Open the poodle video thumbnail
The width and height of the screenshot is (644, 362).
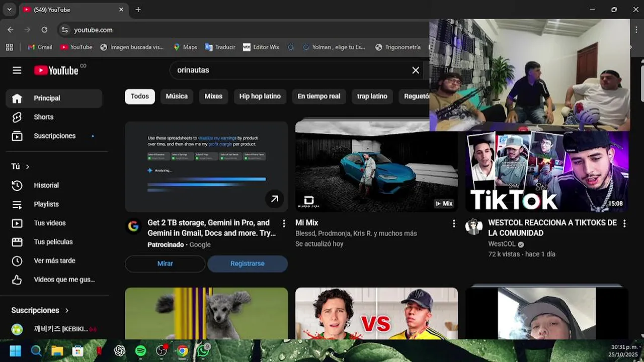coord(206,313)
